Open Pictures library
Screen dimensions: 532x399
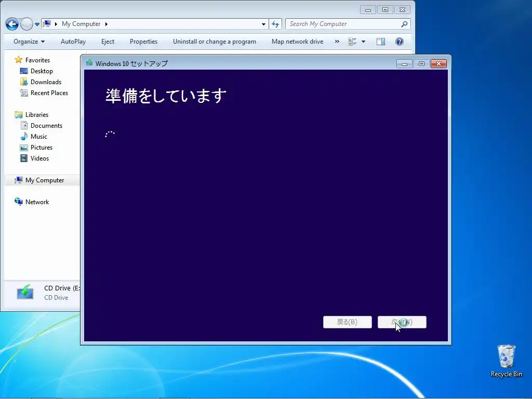pos(42,147)
